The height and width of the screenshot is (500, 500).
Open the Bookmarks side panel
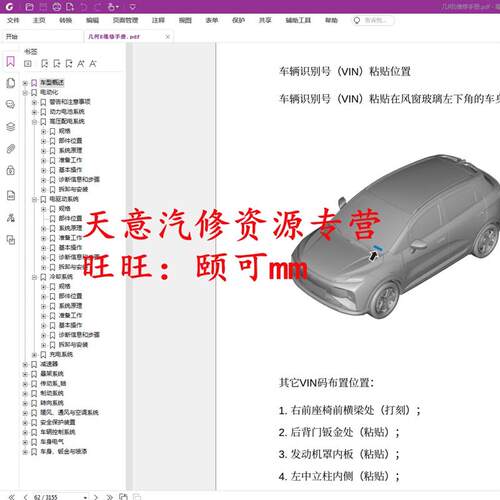pyautogui.click(x=10, y=61)
